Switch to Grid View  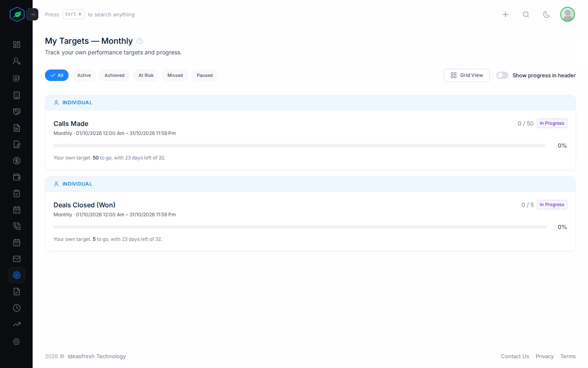[467, 75]
